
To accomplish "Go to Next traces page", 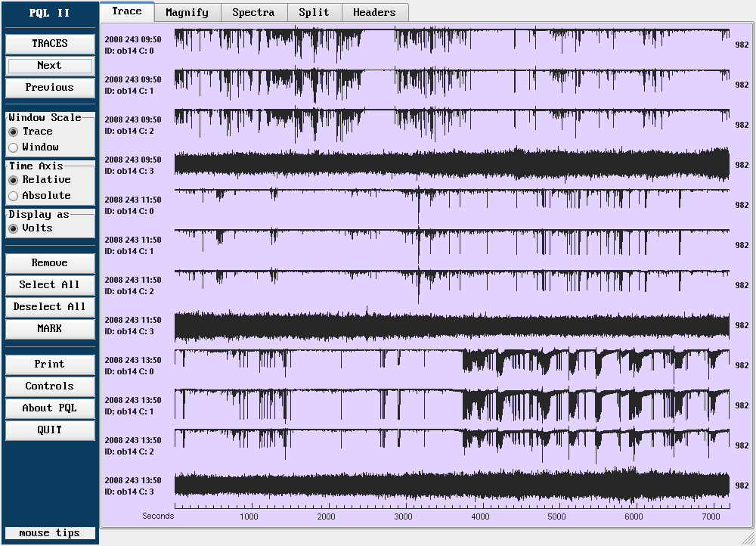I will click(x=50, y=66).
